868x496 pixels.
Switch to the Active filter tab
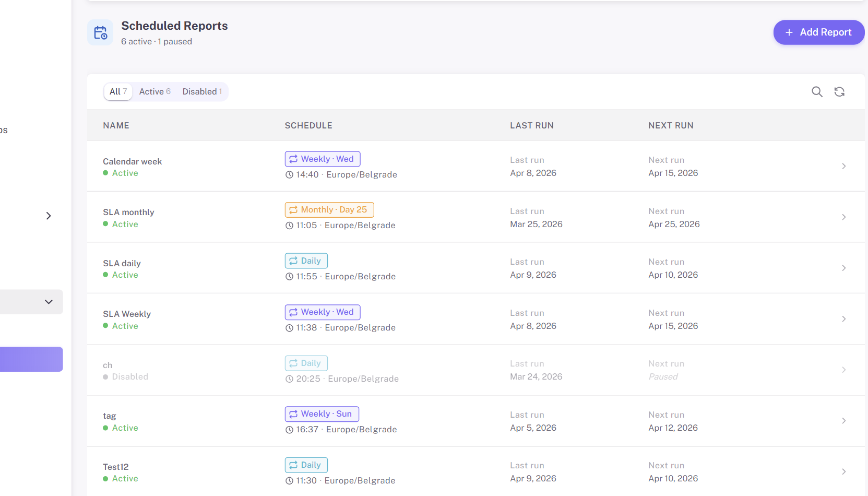coord(154,91)
